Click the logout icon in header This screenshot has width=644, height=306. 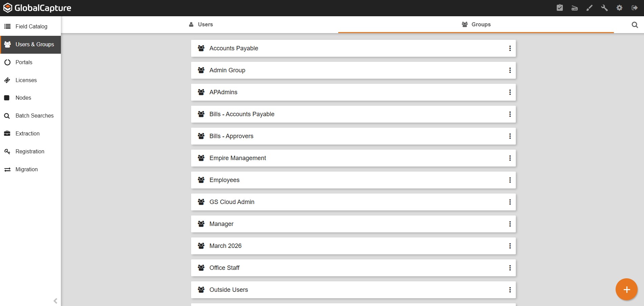point(635,8)
